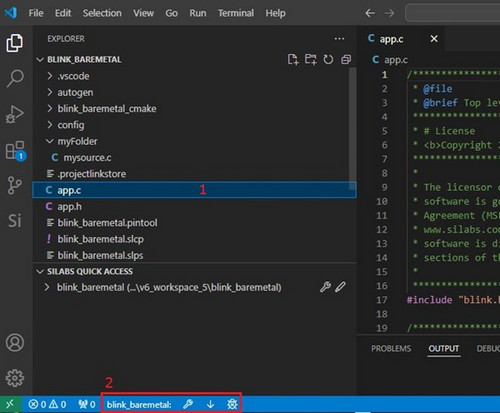Show errors and warnings count

[x=47, y=404]
